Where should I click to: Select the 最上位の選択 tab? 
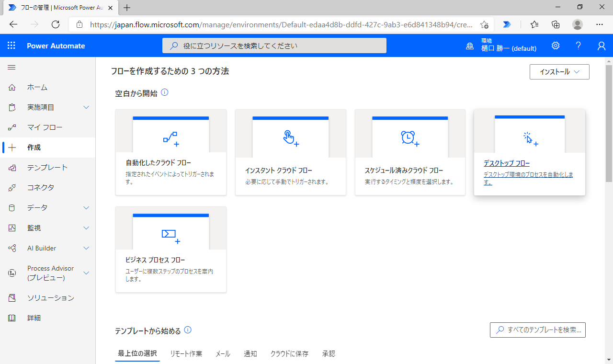click(137, 354)
